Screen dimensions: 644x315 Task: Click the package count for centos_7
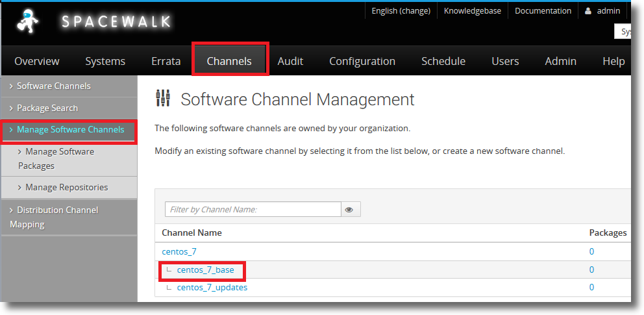(x=591, y=251)
